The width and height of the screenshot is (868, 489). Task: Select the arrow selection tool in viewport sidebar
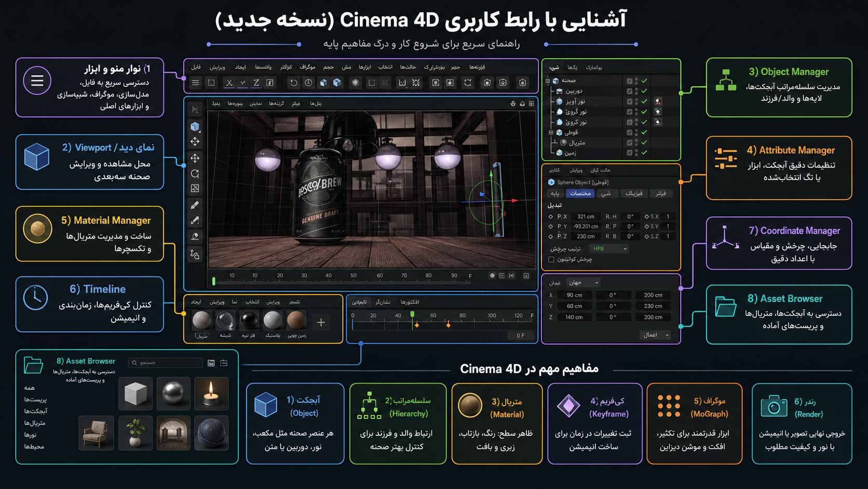click(x=195, y=109)
